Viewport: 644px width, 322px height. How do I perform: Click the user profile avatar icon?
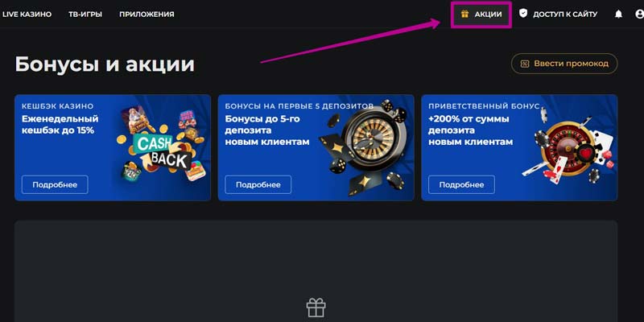point(639,14)
